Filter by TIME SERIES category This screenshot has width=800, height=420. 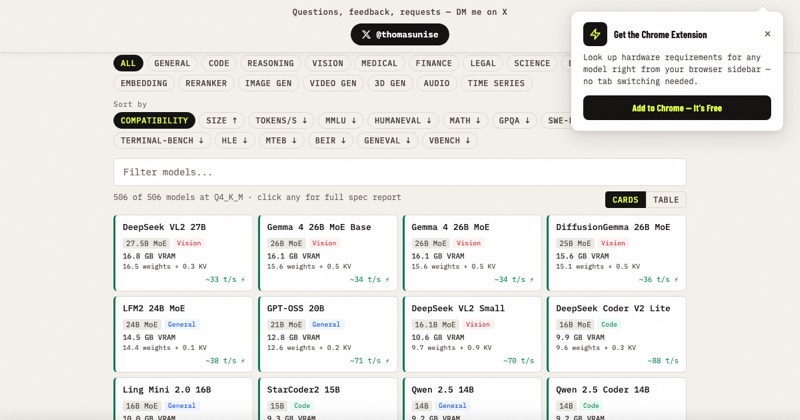[496, 83]
